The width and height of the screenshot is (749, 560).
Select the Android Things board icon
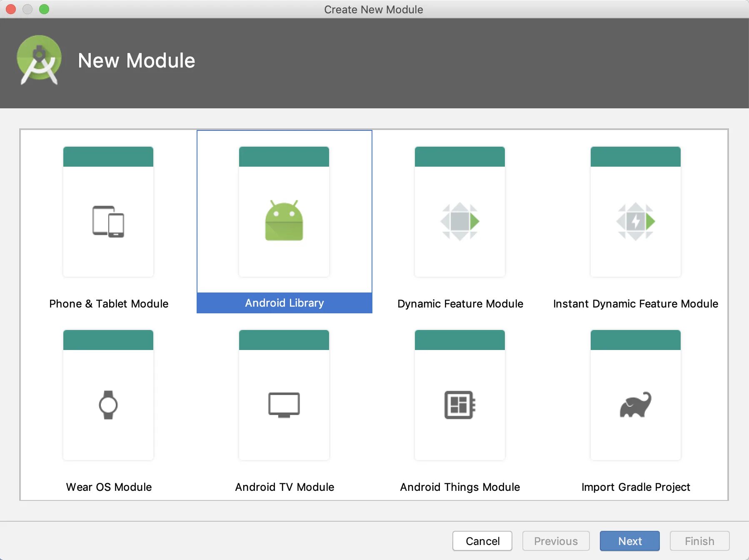(x=460, y=405)
